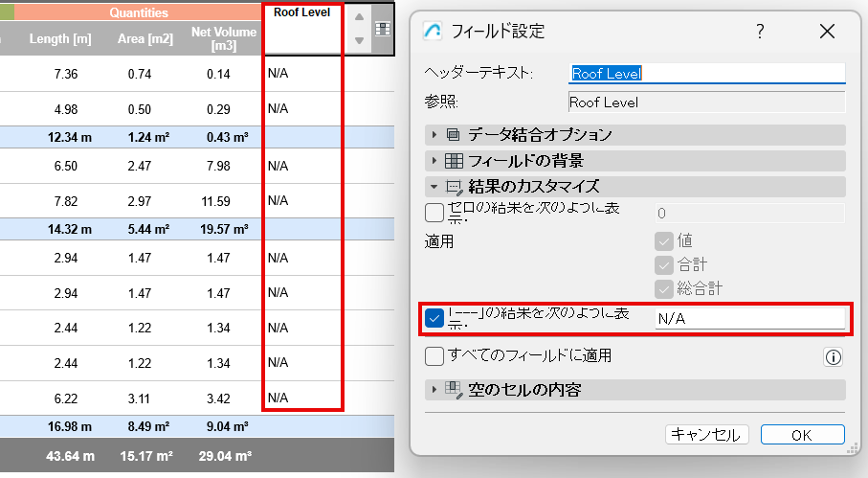Click the 11.59 net volume cell

coord(216,201)
